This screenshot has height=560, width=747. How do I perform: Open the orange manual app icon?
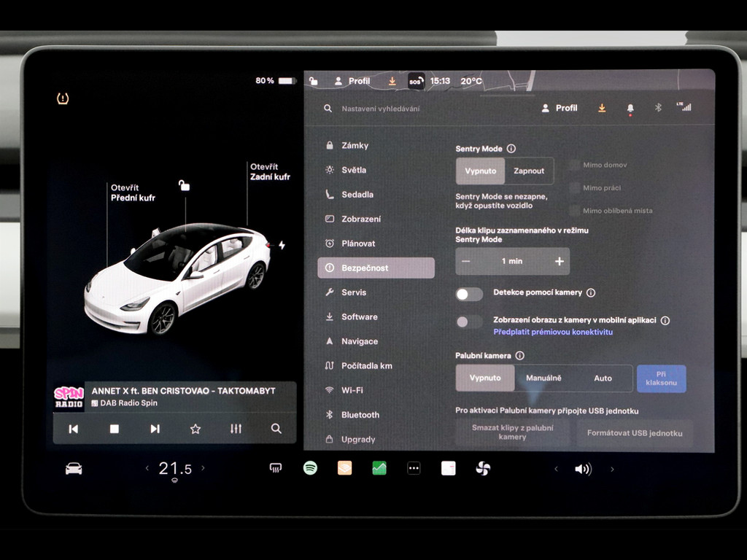[344, 469]
